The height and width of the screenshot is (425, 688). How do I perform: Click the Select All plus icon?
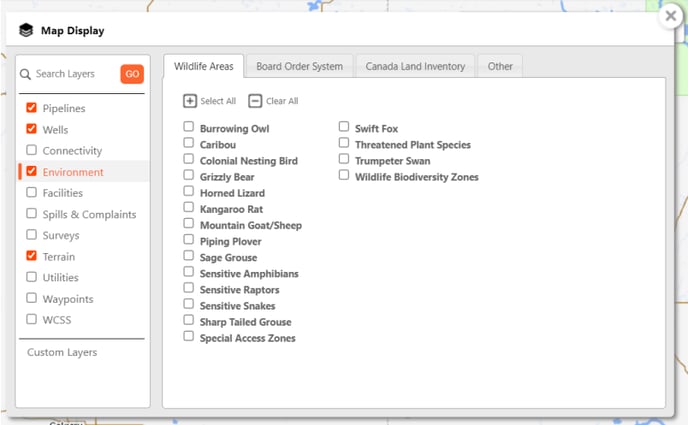click(x=190, y=101)
